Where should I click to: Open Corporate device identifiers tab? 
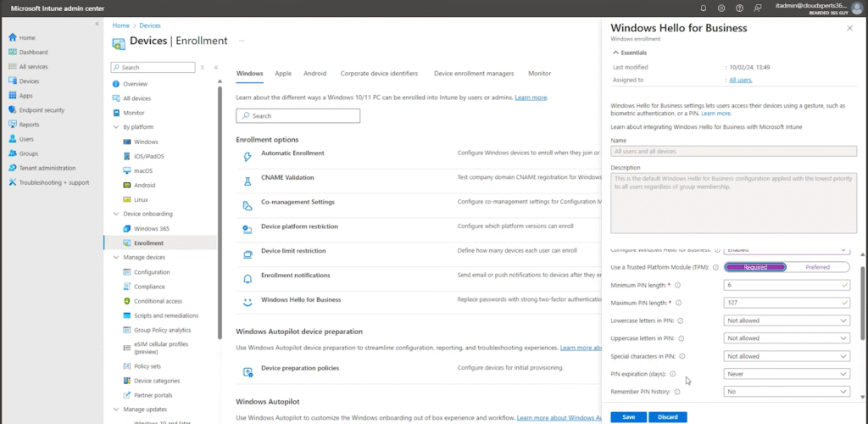[x=379, y=74]
